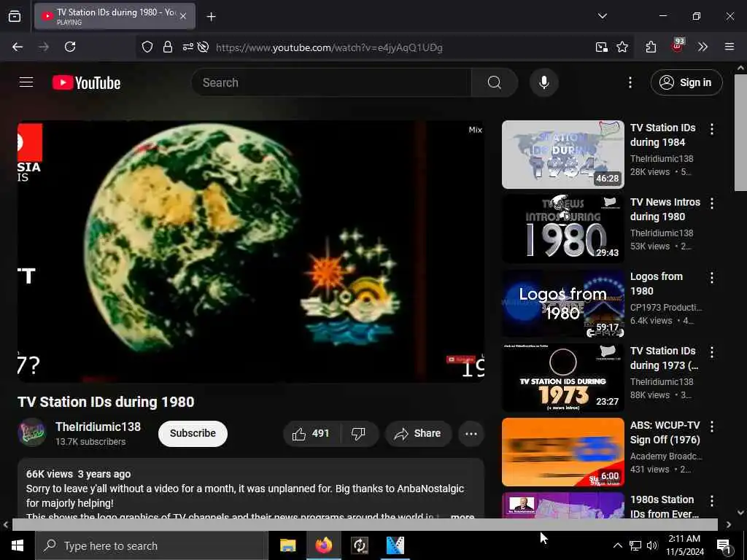Search with your voice microphone
The width and height of the screenshot is (747, 560).
click(543, 82)
